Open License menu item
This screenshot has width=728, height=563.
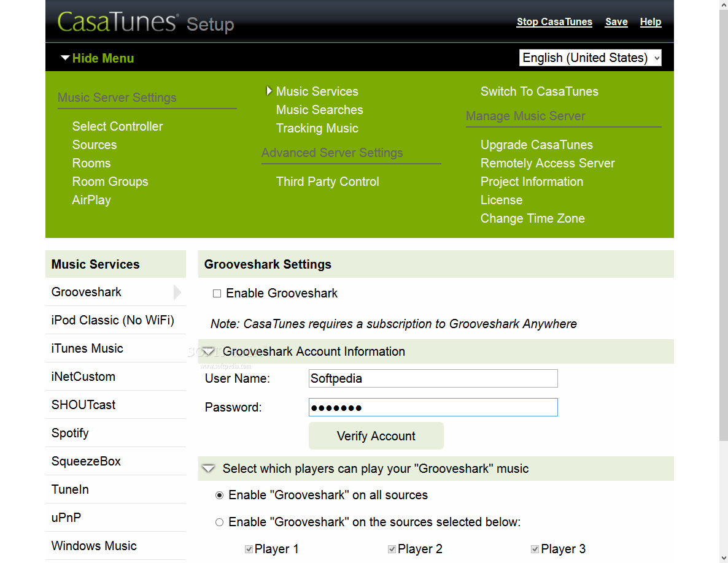501,200
